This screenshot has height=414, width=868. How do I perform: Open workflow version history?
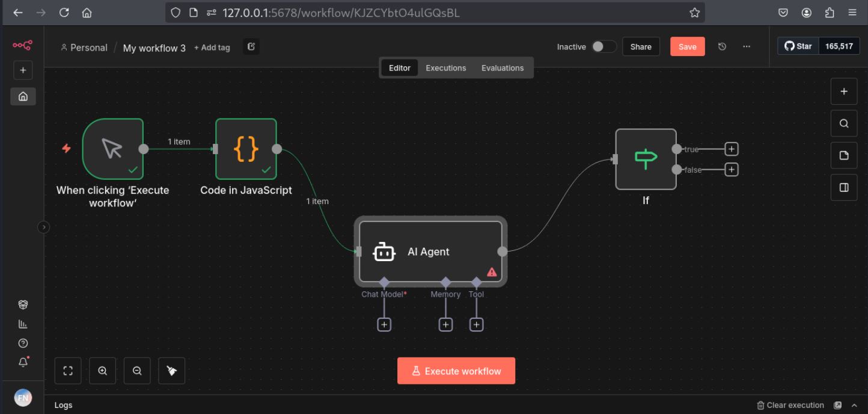pyautogui.click(x=722, y=46)
